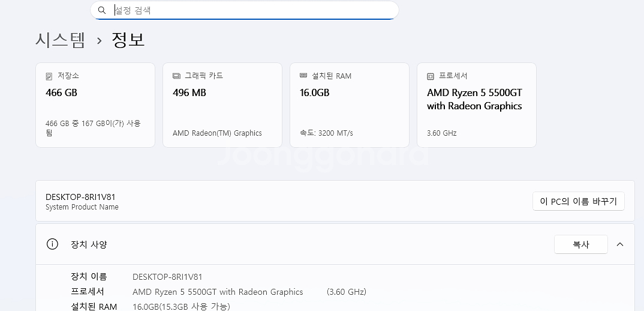Click the 속도: 3200 MT/s text

(x=327, y=133)
